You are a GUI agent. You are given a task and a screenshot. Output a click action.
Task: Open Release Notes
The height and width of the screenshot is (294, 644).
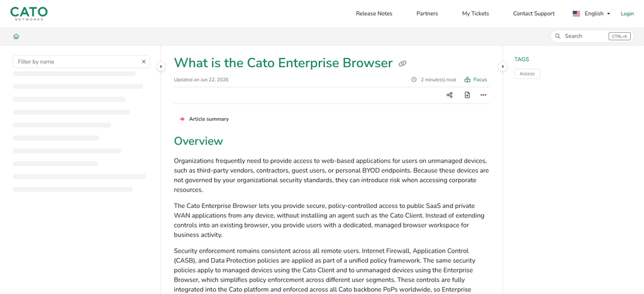[x=374, y=14]
